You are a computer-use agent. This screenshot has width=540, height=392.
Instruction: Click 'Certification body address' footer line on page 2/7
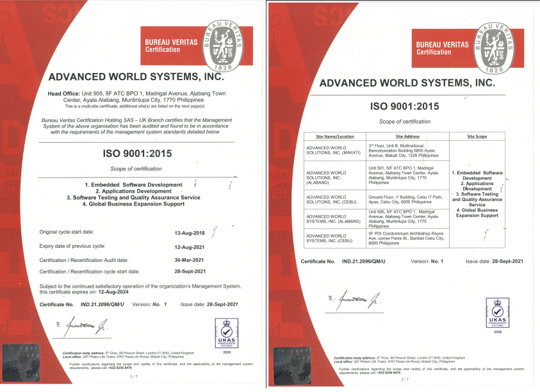[400, 358]
